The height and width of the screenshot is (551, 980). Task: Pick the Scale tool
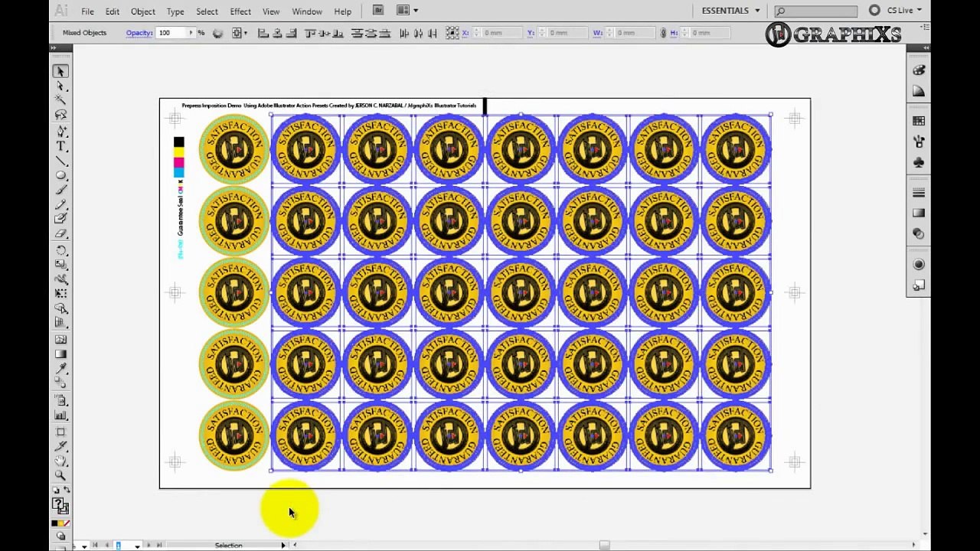pyautogui.click(x=60, y=265)
